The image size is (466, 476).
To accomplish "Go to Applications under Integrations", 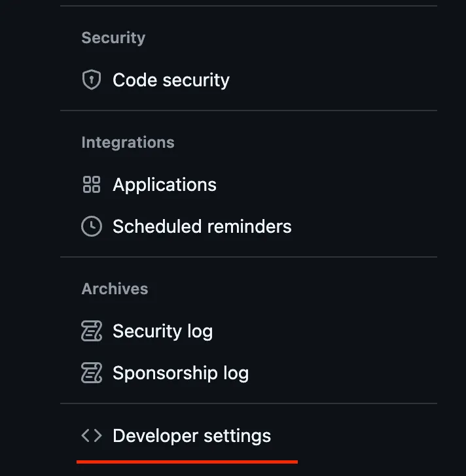I will (x=164, y=185).
